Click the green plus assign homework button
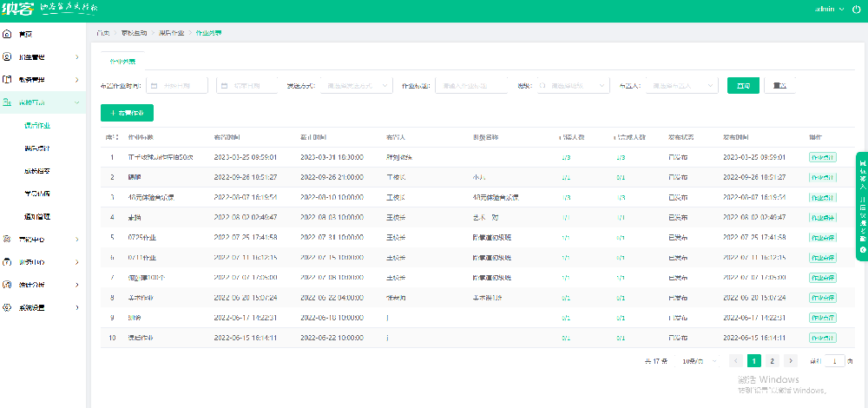The width and height of the screenshot is (868, 408). pos(127,113)
